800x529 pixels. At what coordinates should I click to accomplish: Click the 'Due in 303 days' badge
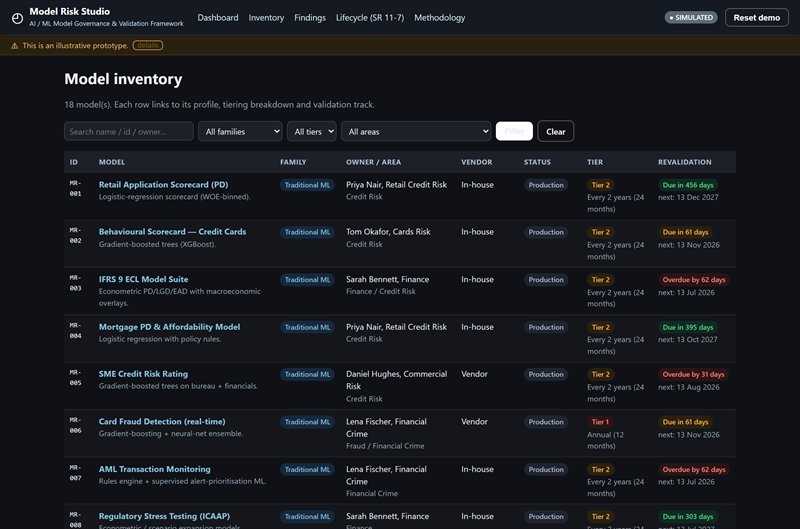pos(688,517)
